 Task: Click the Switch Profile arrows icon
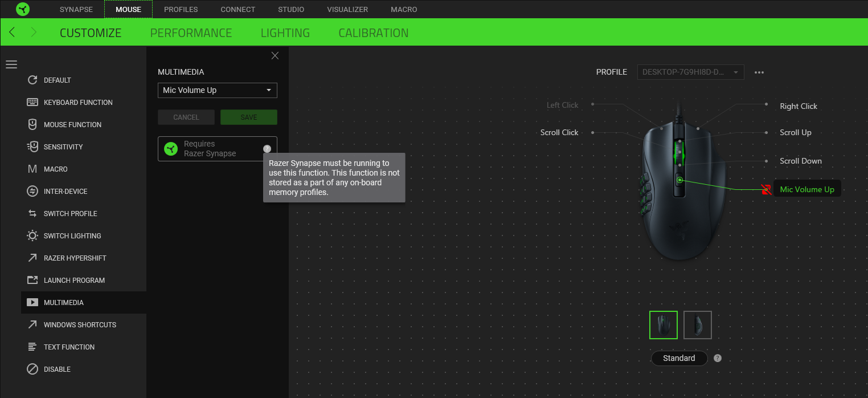click(32, 213)
